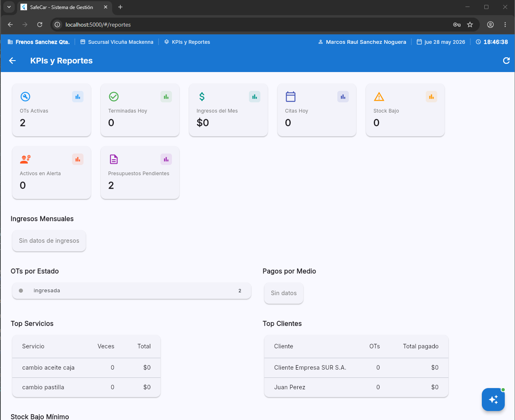The height and width of the screenshot is (420, 515).
Task: Click the Cliente column header
Action: (284, 346)
